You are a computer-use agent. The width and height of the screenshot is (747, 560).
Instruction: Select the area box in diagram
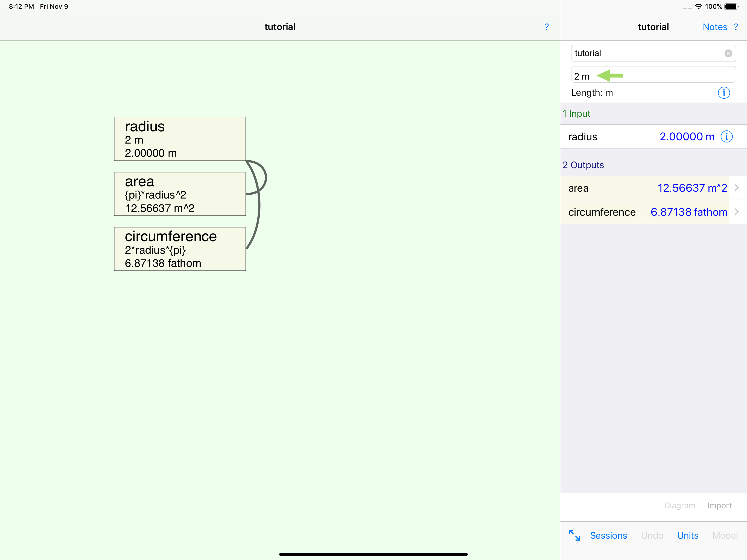pyautogui.click(x=180, y=194)
